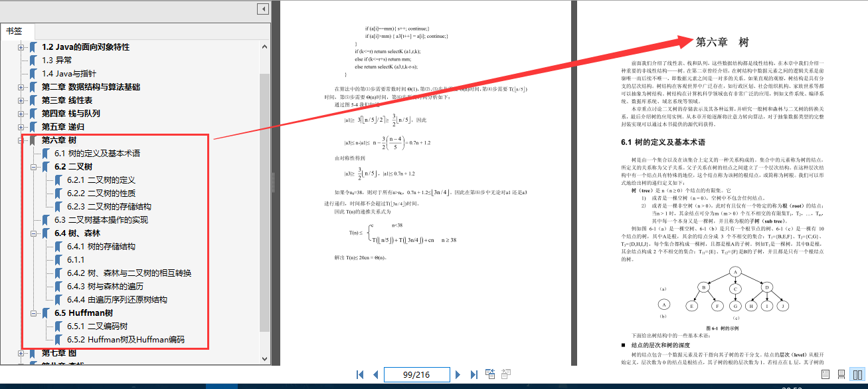Open bookmark 6.4.2 树、森林与二叉树的相互转换

130,273
